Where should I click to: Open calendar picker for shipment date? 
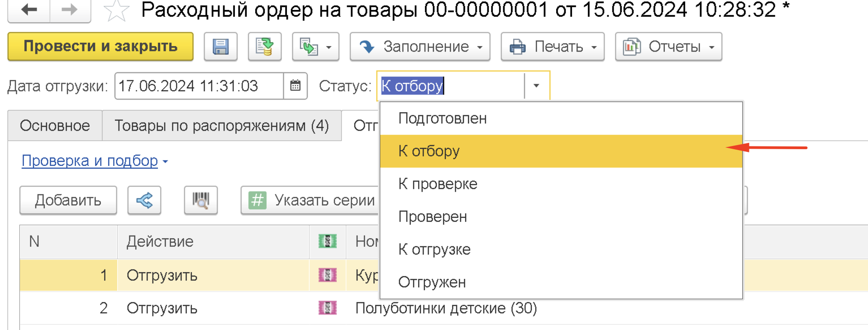[296, 85]
